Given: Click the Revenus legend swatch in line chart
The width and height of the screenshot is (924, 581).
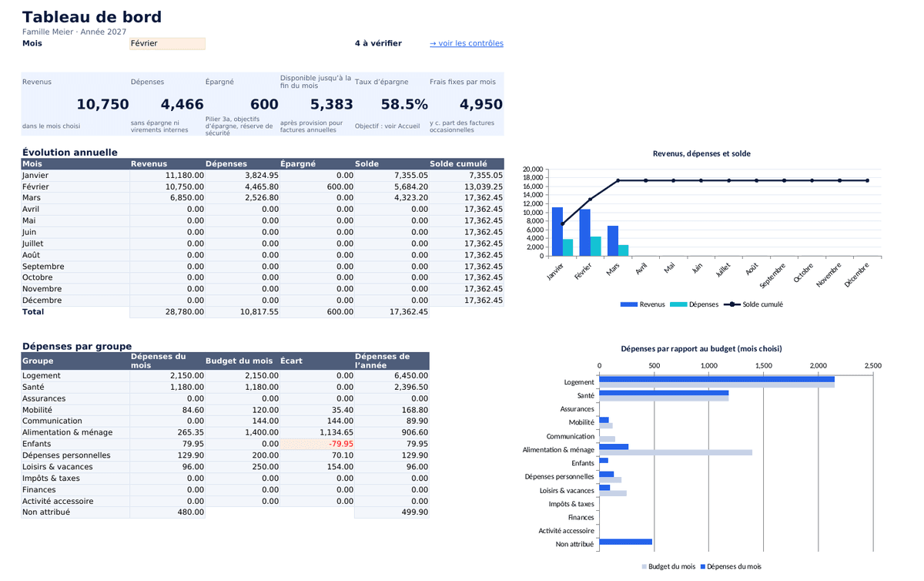Looking at the screenshot, I should point(628,304).
